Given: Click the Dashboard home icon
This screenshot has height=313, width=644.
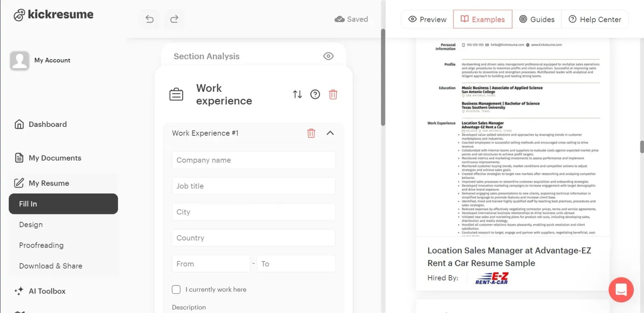Looking at the screenshot, I should [19, 124].
